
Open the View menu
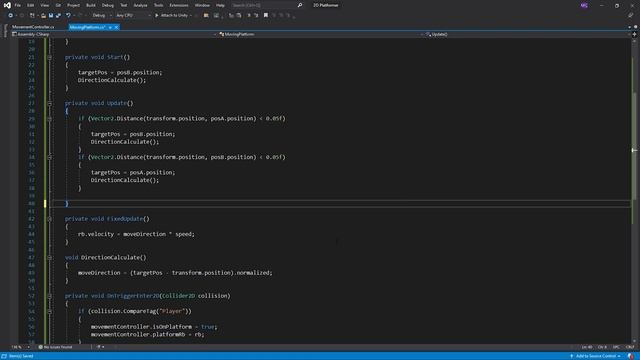44,5
